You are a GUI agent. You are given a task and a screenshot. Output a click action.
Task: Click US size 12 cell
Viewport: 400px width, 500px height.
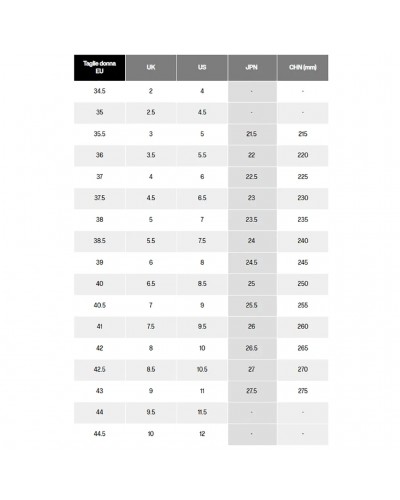click(202, 434)
